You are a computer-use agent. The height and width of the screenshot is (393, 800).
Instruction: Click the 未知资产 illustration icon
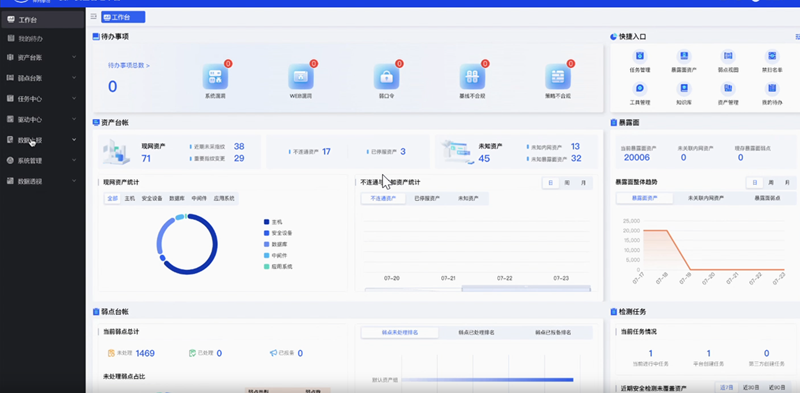coord(457,152)
